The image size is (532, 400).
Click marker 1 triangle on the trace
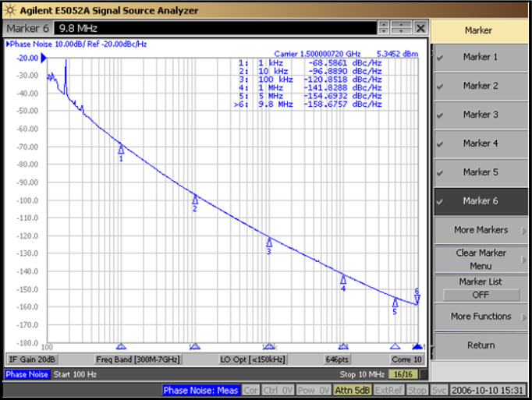click(121, 149)
